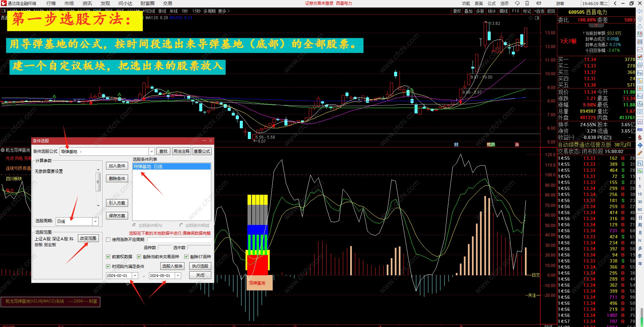Click the 复权 chart toolbar button
The height and width of the screenshot is (327, 644).
click(457, 11)
